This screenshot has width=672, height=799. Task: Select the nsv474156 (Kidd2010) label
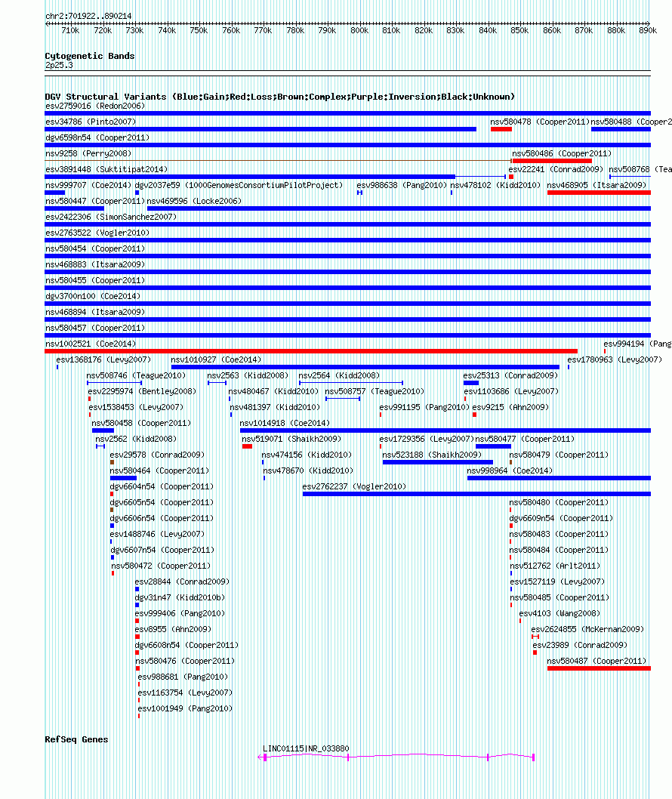tap(307, 454)
